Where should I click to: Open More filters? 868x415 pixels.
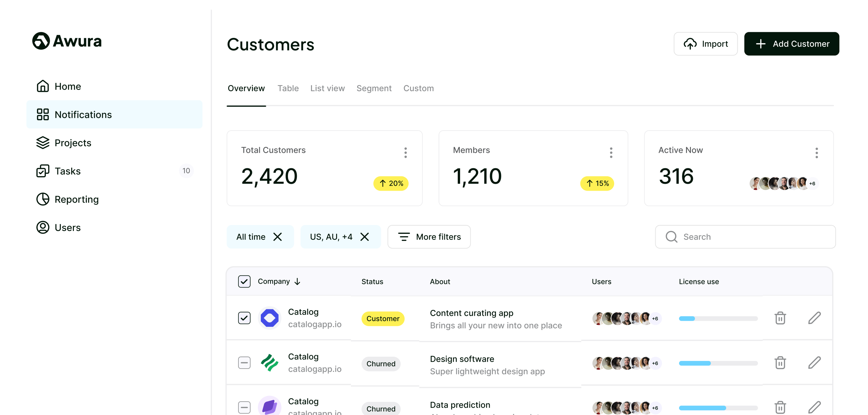click(429, 237)
